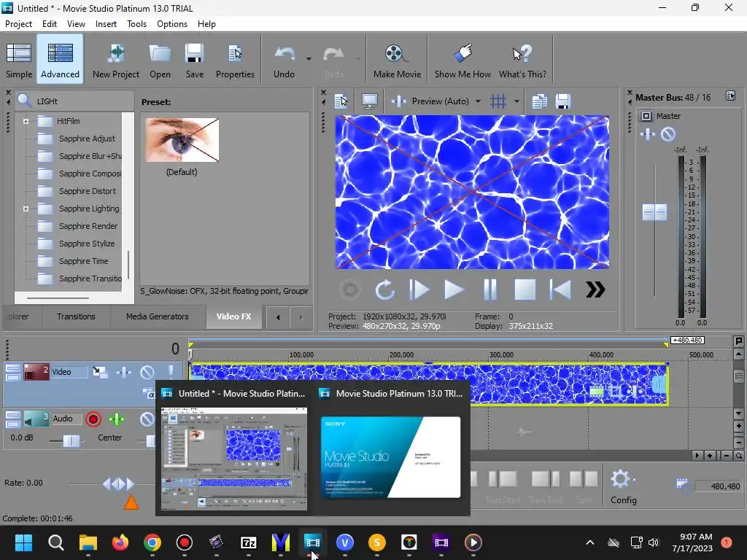
Task: Save preview snapshot to file
Action: [x=563, y=101]
